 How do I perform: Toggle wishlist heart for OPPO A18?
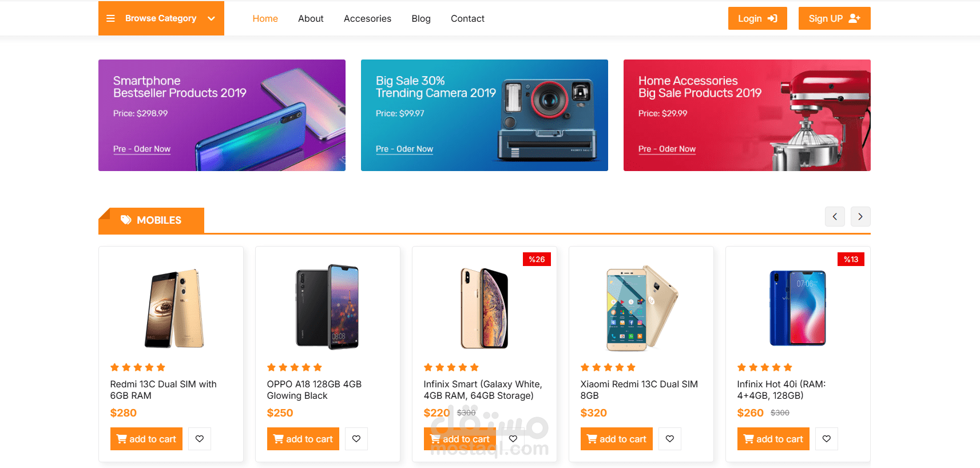356,439
